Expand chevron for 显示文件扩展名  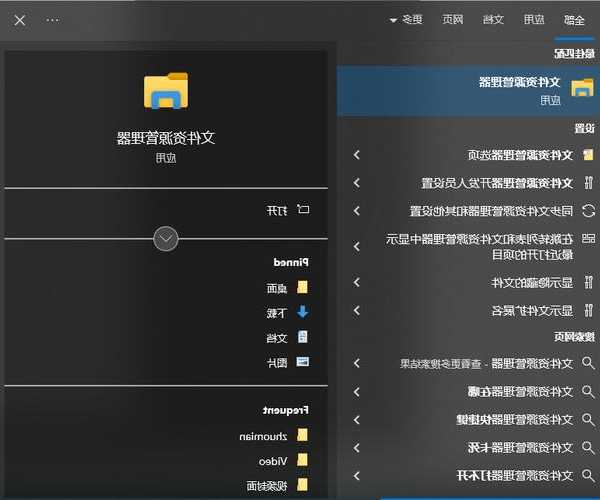tap(357, 311)
